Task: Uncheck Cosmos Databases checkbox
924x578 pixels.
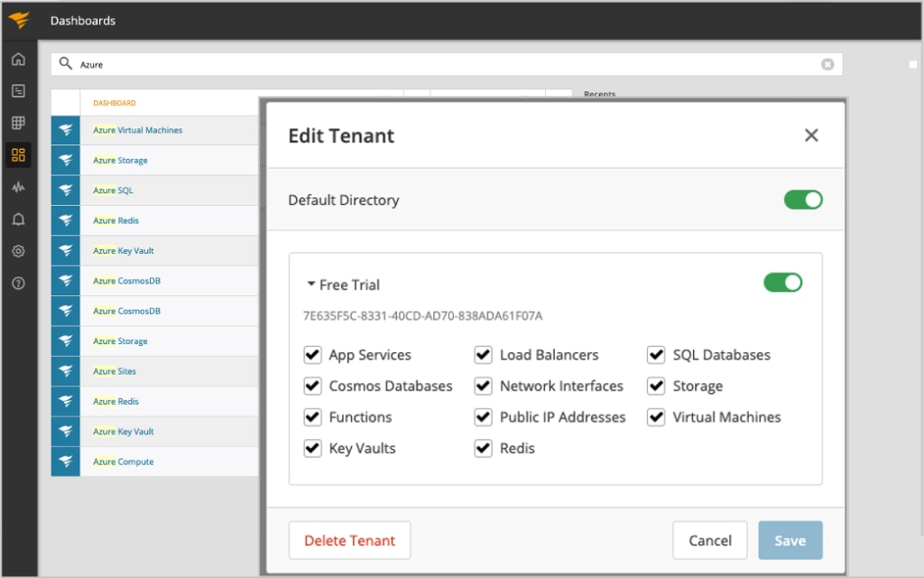Action: click(312, 386)
